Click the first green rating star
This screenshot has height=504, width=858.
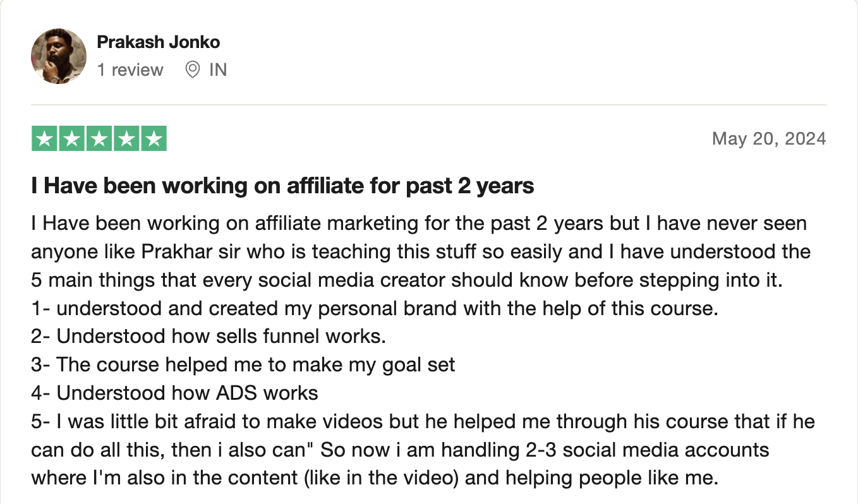click(x=45, y=139)
